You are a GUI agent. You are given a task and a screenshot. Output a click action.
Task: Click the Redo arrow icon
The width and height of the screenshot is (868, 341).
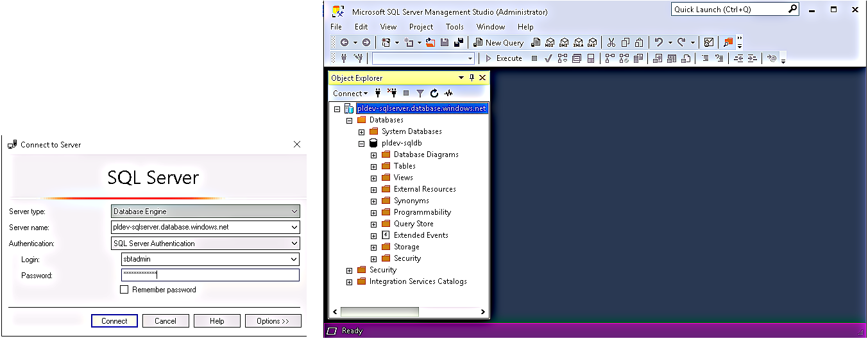681,42
